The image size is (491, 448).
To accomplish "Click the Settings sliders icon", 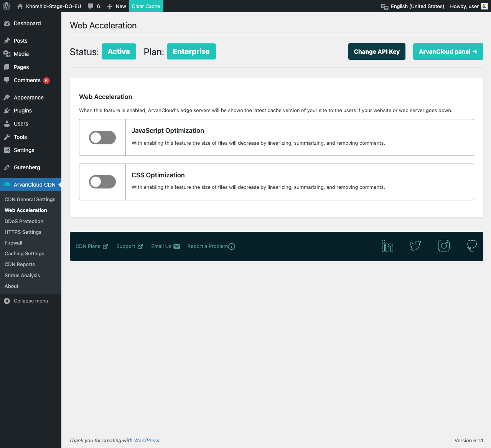I will click(7, 150).
